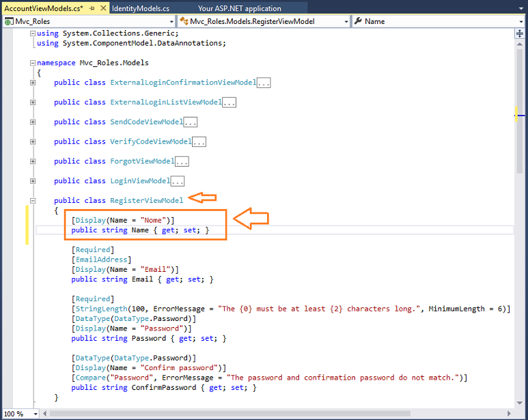Click the "Nome" string literal
The width and height of the screenshot is (528, 420).
pos(153,220)
